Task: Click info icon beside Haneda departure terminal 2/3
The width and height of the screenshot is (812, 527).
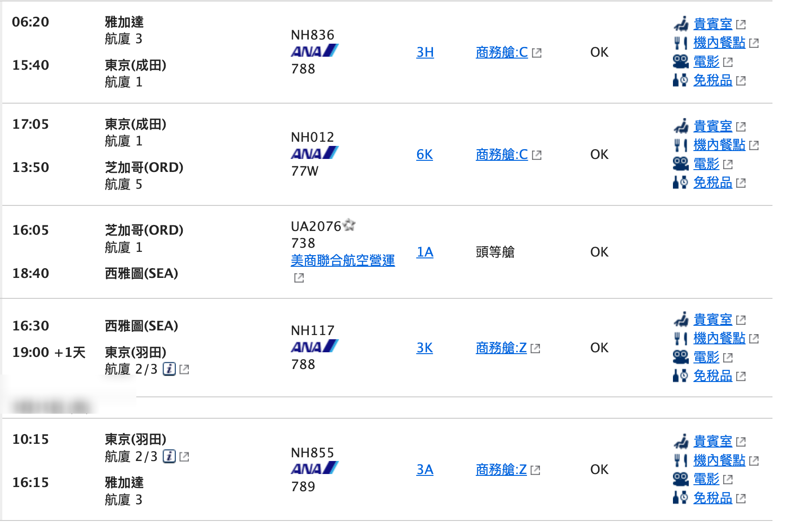Action: (169, 456)
